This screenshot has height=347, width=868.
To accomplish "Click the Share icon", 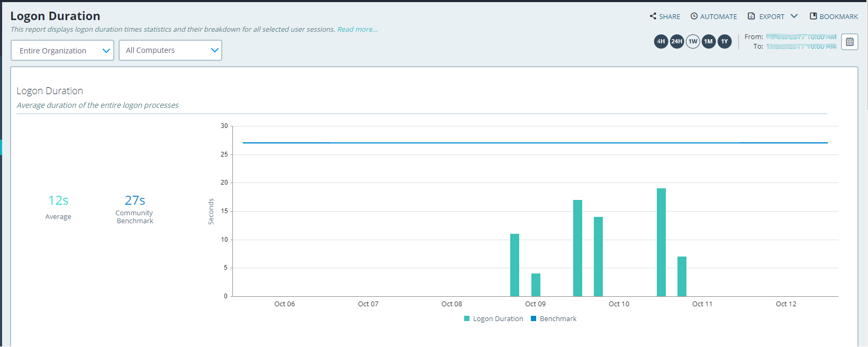I will point(653,16).
